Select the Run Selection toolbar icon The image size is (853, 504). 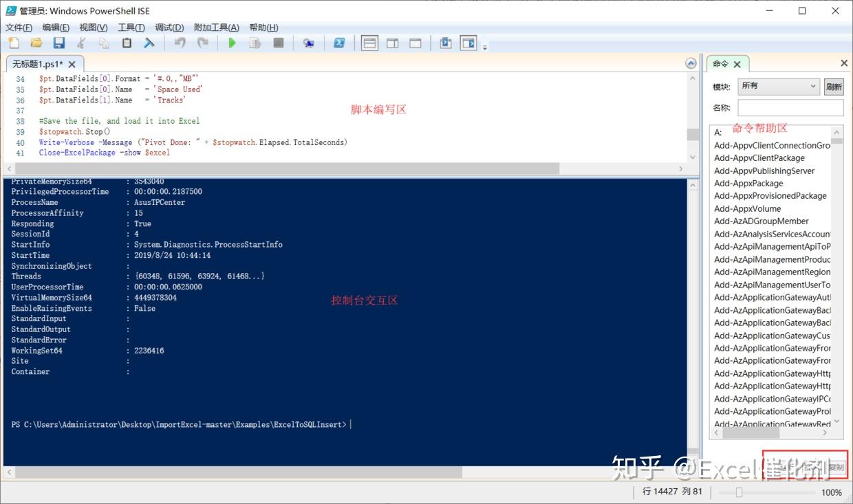254,43
